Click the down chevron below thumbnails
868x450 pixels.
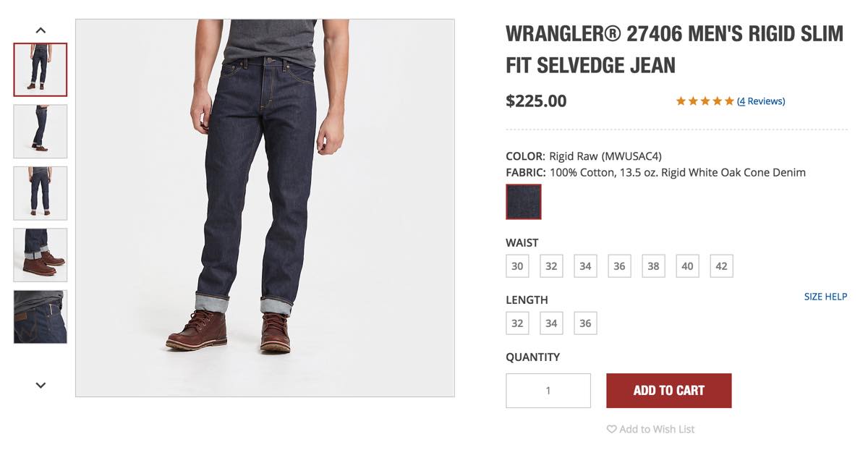tap(41, 386)
